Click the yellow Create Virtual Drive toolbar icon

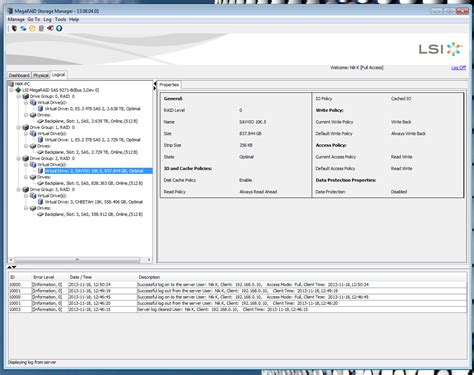pos(32,28)
